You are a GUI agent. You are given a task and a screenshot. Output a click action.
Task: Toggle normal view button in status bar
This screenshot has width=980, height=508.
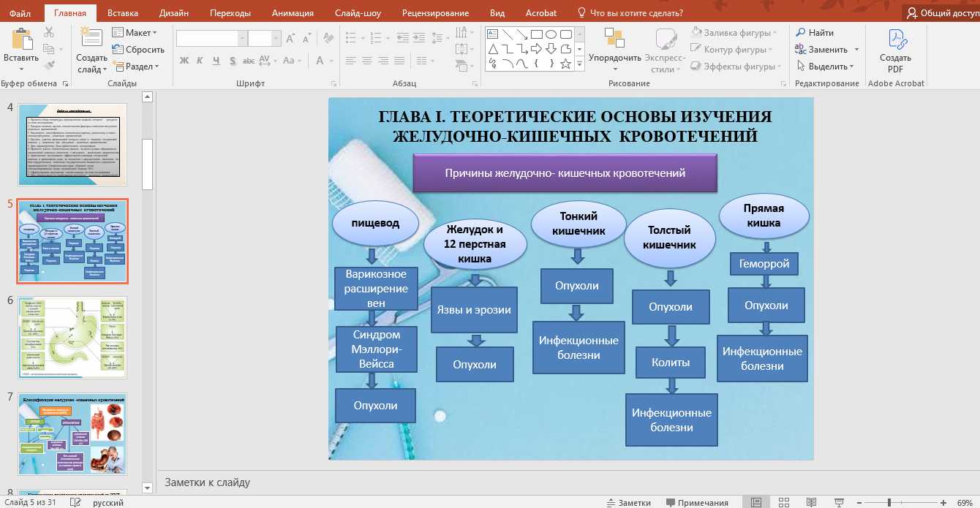[x=756, y=502]
